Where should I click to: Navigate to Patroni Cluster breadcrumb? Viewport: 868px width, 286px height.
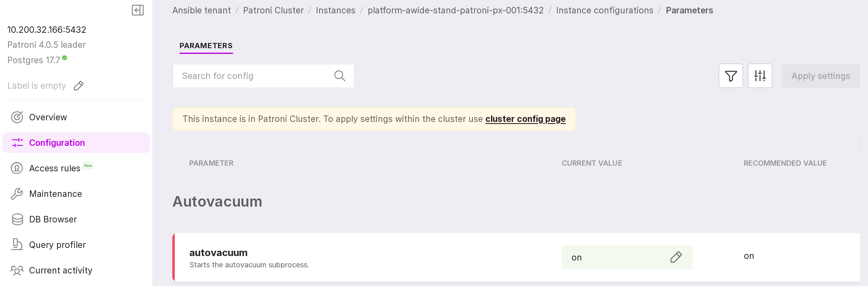click(273, 11)
